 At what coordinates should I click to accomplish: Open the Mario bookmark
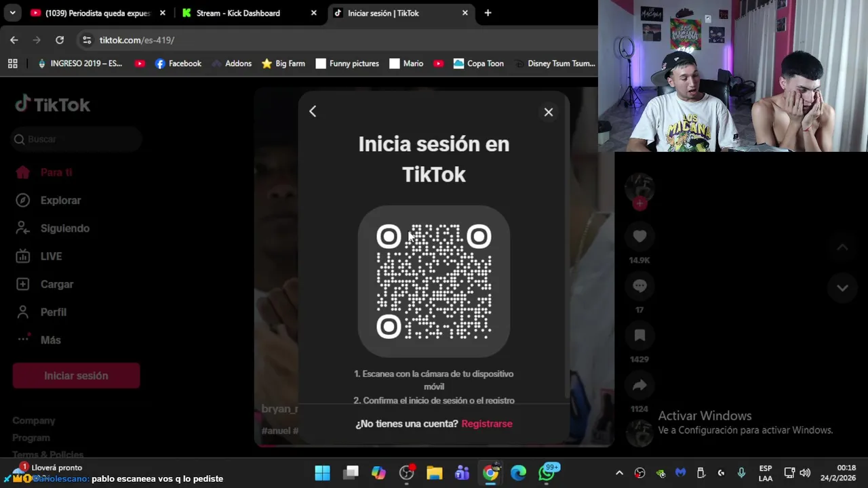(406, 63)
